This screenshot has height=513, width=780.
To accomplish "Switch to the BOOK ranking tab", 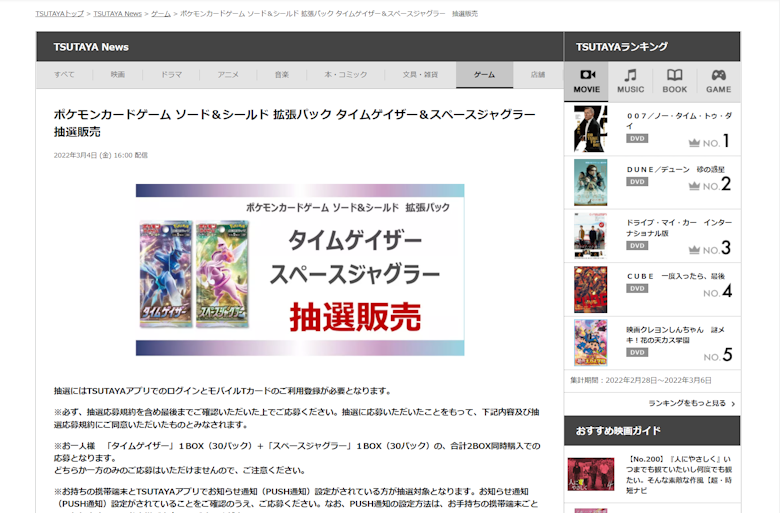I will (675, 82).
